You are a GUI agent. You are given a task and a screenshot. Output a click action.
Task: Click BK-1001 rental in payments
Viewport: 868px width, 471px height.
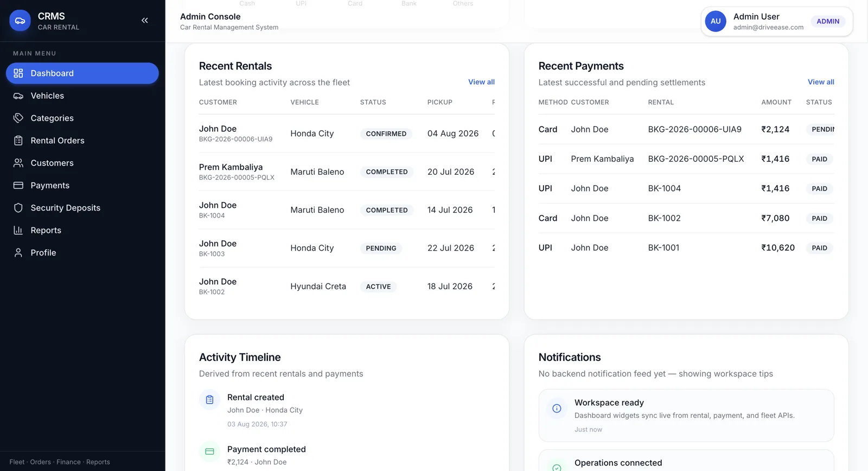click(663, 247)
